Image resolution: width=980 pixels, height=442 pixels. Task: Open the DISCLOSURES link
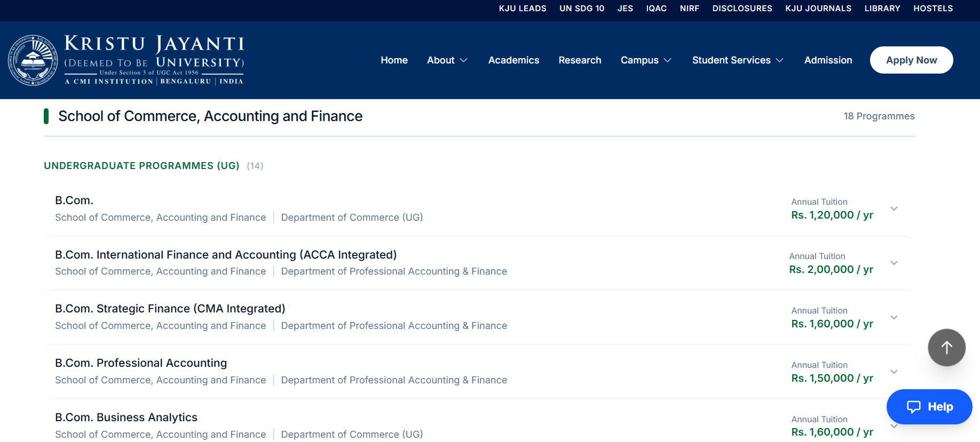click(742, 9)
